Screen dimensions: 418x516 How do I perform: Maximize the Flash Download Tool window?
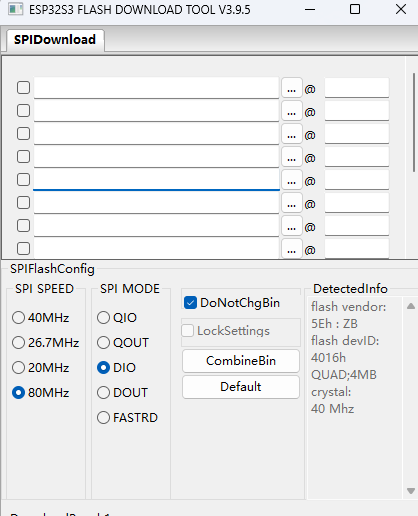(355, 9)
